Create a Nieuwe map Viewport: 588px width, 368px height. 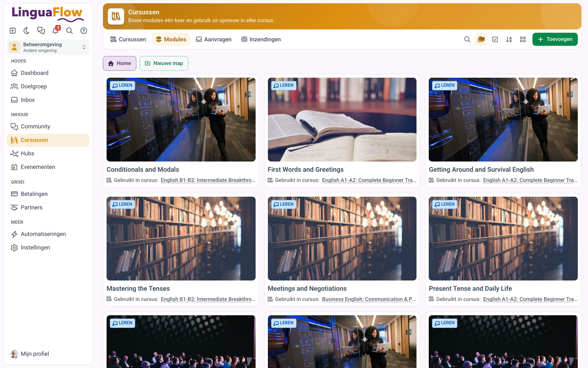coord(164,63)
